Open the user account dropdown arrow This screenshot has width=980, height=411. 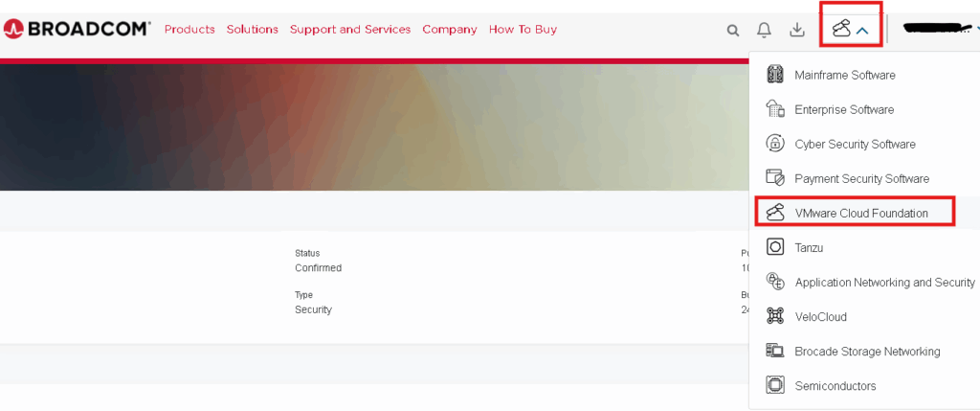(x=977, y=28)
